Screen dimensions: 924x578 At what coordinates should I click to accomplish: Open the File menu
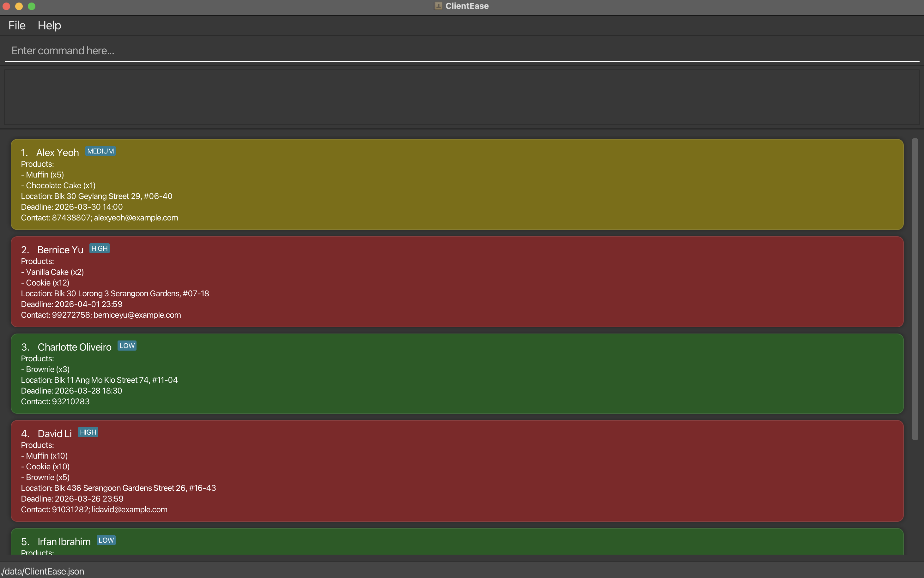[17, 25]
